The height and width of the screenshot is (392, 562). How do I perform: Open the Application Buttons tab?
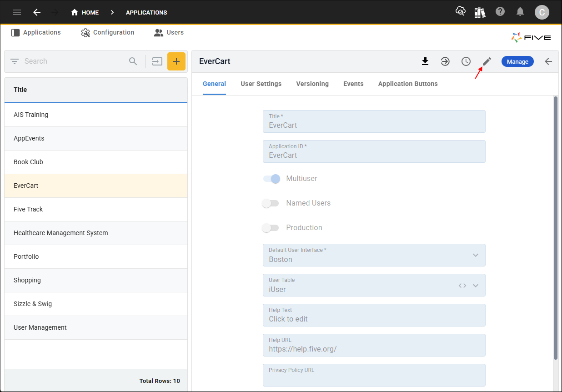[x=408, y=84]
